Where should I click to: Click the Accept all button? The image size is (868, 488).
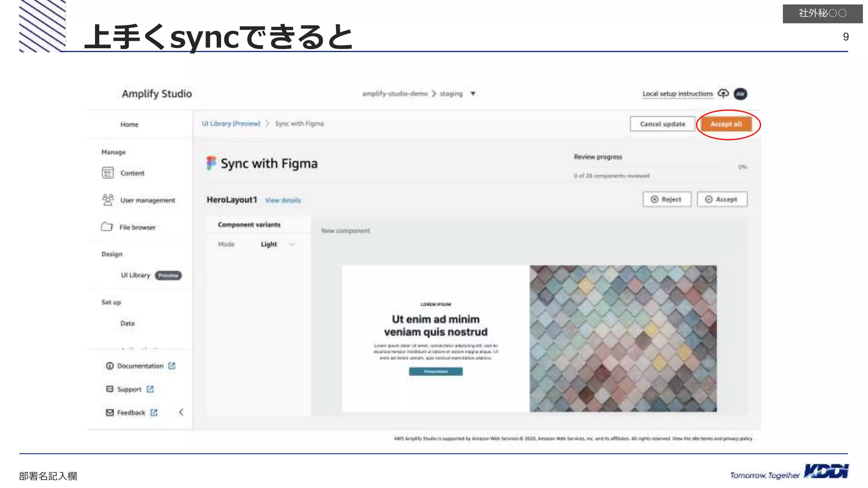click(726, 124)
